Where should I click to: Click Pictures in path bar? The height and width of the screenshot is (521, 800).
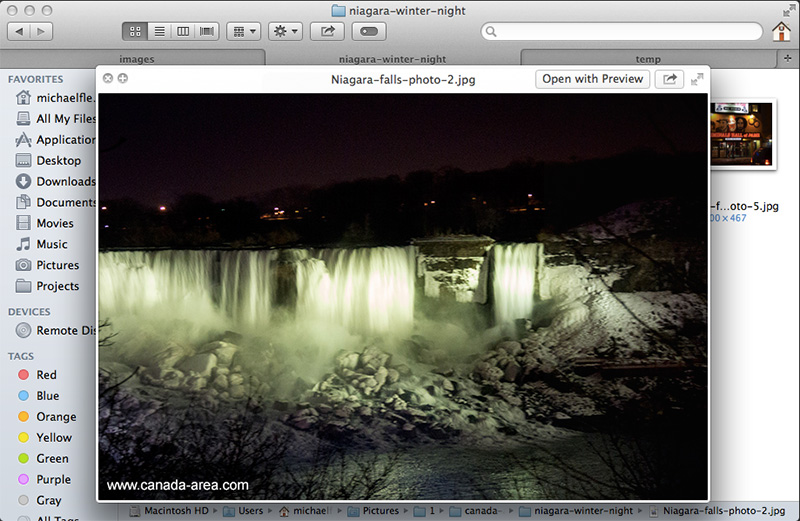pyautogui.click(x=373, y=511)
